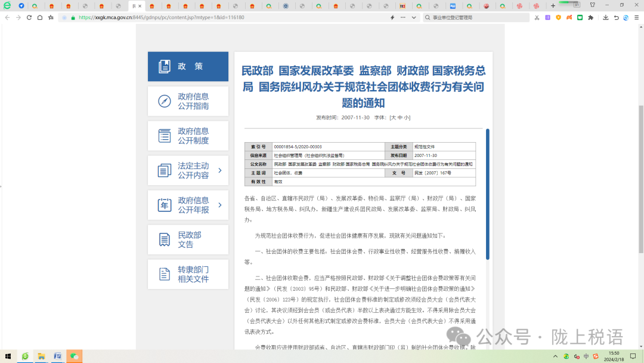644x363 pixels.
Task: Open 360 browser from the taskbar
Action: coord(25,356)
